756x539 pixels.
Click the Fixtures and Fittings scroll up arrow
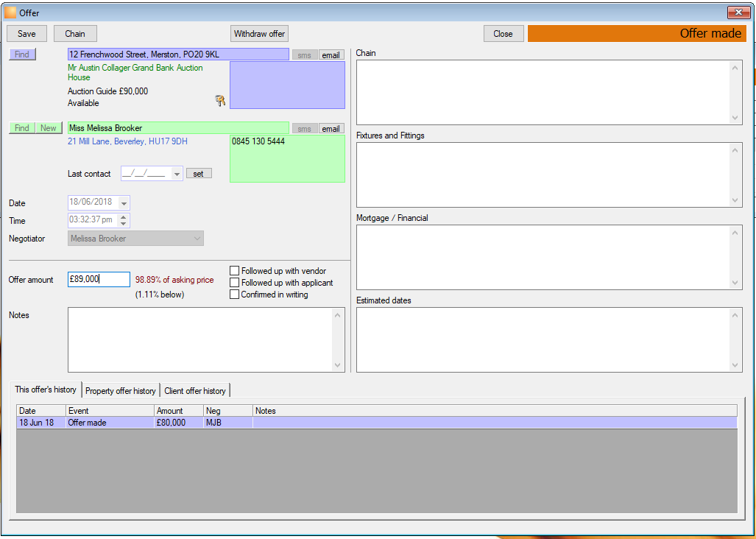(x=735, y=151)
